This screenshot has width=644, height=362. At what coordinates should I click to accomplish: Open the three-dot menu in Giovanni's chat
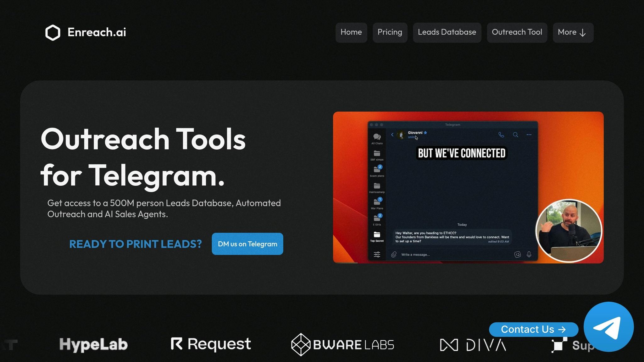point(529,134)
